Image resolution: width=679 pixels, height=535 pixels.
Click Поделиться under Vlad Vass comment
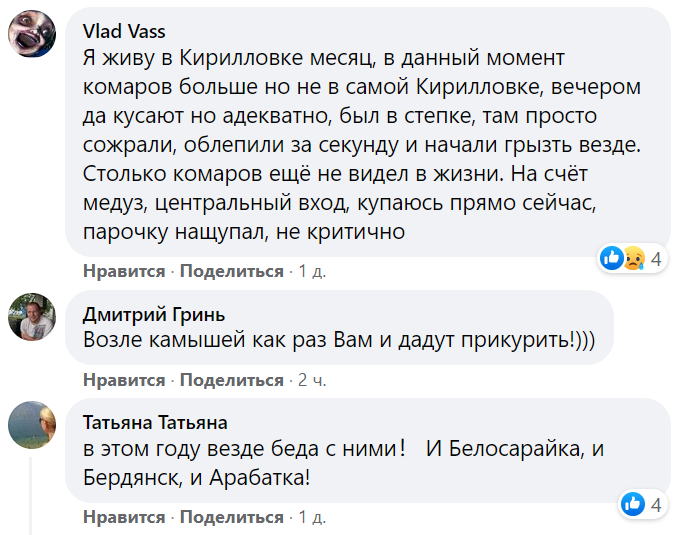coord(232,271)
